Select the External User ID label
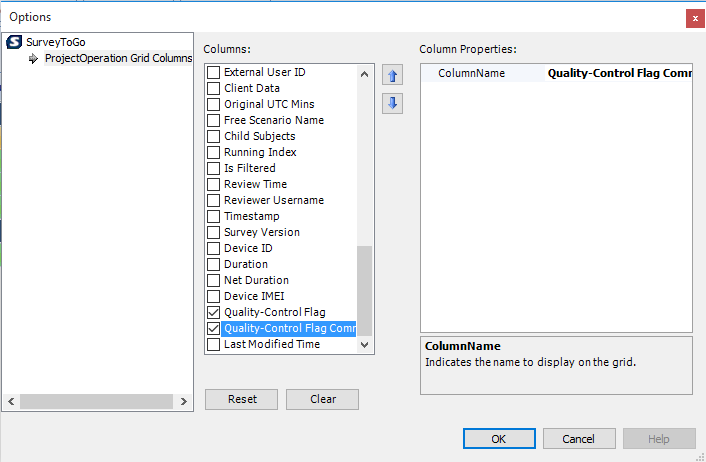 [265, 72]
